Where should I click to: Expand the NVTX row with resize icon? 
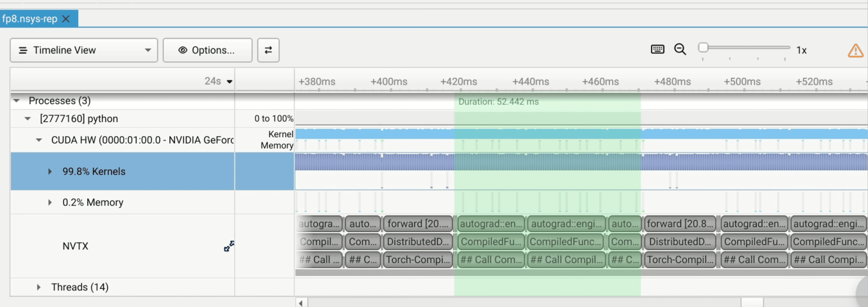229,246
